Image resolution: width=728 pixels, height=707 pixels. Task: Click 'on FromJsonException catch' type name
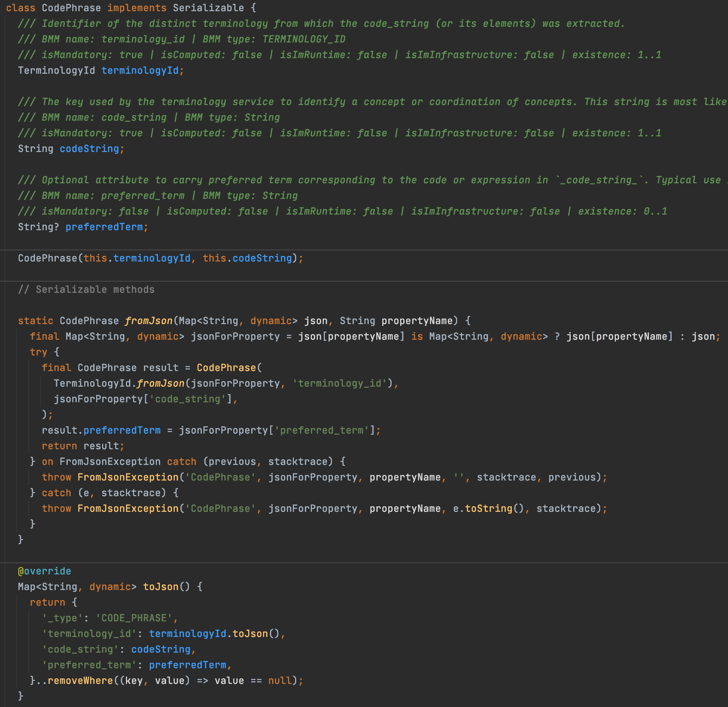110,462
